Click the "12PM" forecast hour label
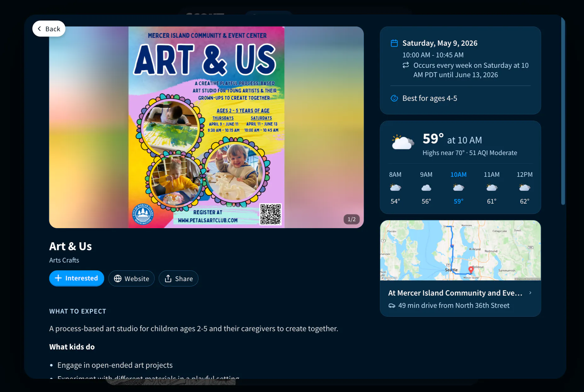 click(524, 175)
